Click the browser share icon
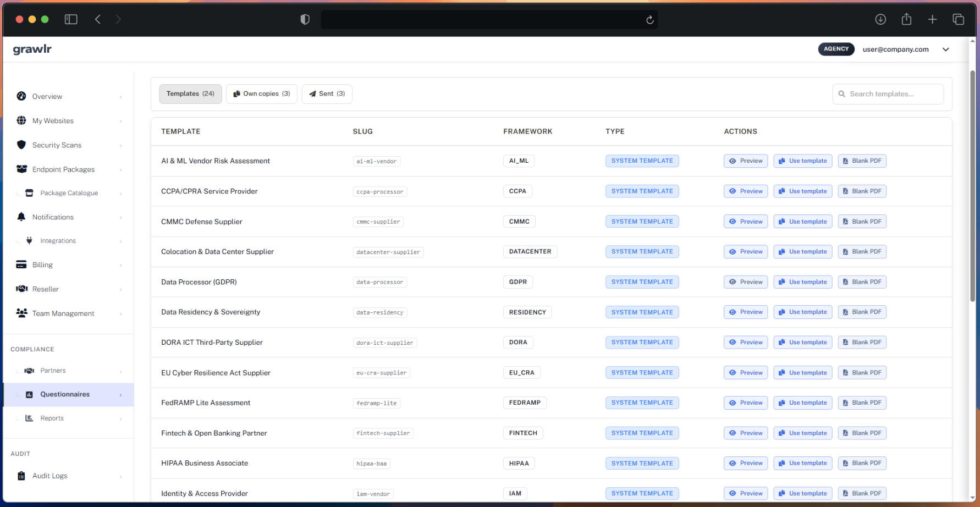The image size is (980, 507). coord(906,19)
